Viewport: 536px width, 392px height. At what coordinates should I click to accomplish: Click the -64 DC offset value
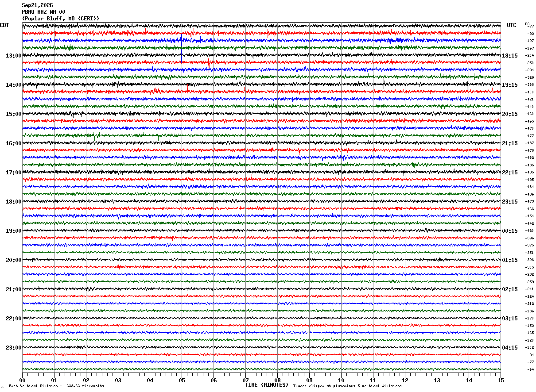pos(530,369)
